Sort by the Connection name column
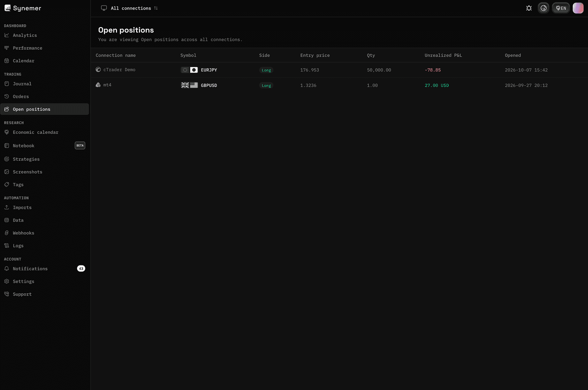 116,56
